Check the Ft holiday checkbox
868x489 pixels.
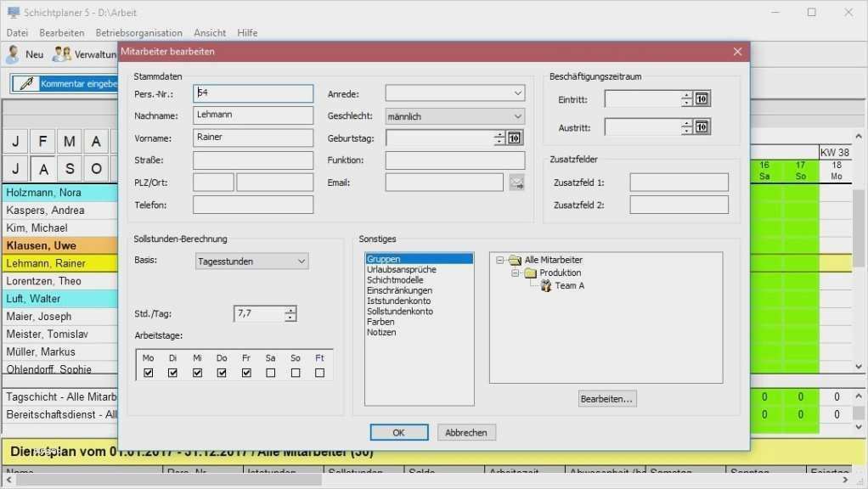pyautogui.click(x=319, y=372)
